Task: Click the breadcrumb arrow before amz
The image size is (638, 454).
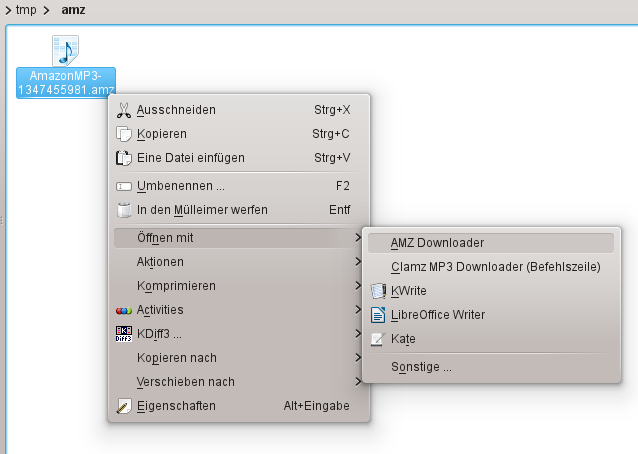Action: (46, 10)
